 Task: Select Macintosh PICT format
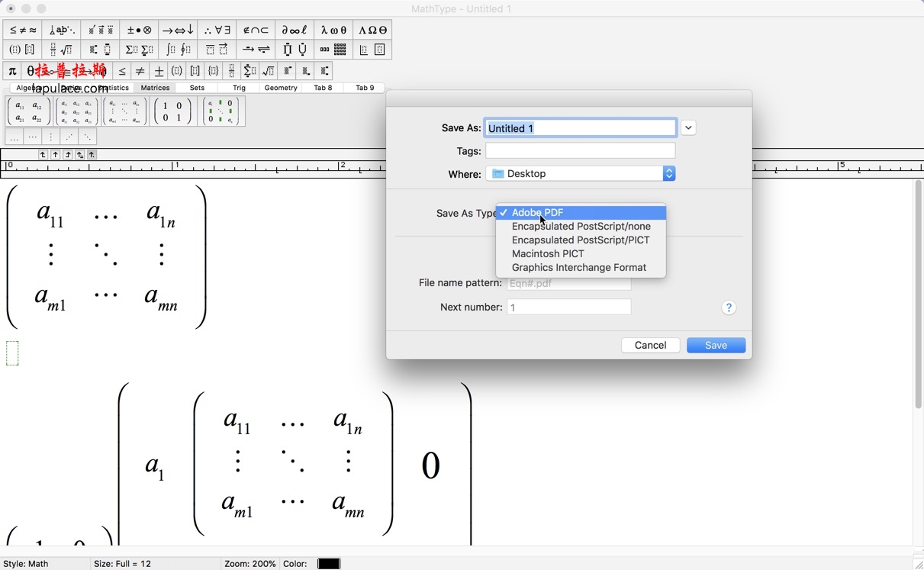pos(548,253)
